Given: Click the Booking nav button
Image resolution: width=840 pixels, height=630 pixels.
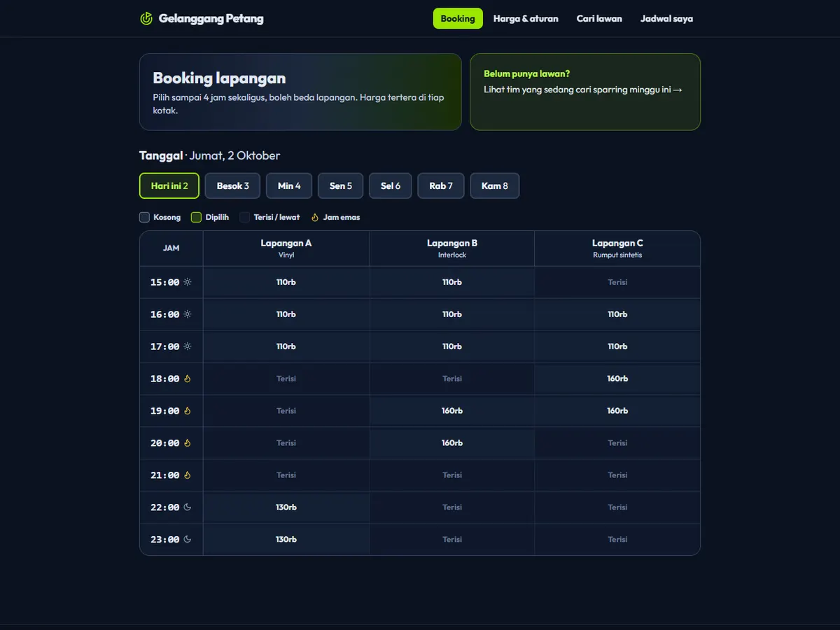Looking at the screenshot, I should pyautogui.click(x=458, y=19).
